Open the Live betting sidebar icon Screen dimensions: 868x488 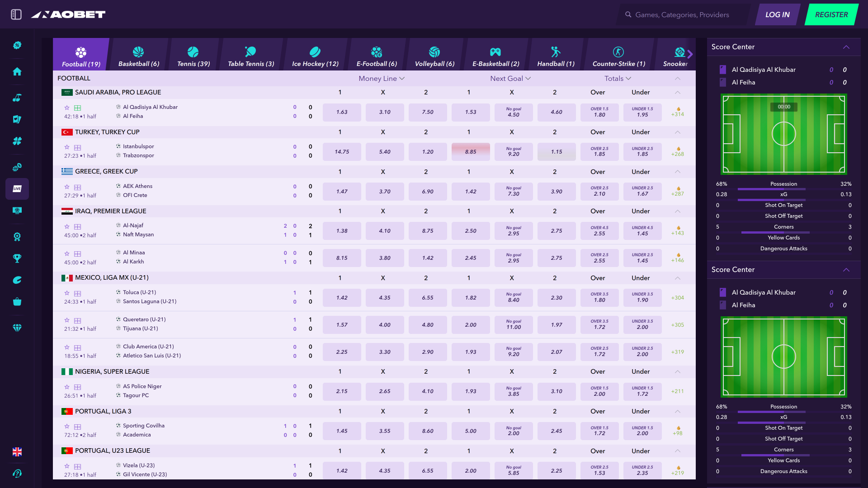(17, 188)
